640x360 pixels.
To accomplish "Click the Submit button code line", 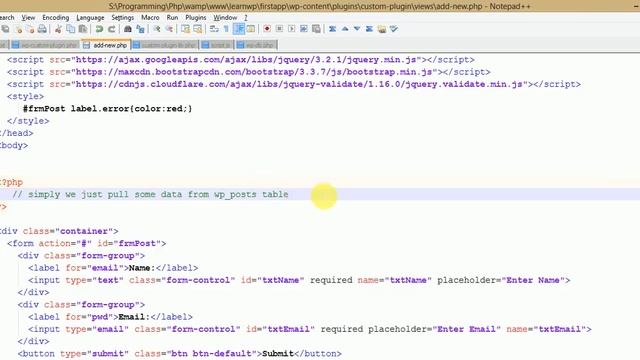I will click(180, 353).
